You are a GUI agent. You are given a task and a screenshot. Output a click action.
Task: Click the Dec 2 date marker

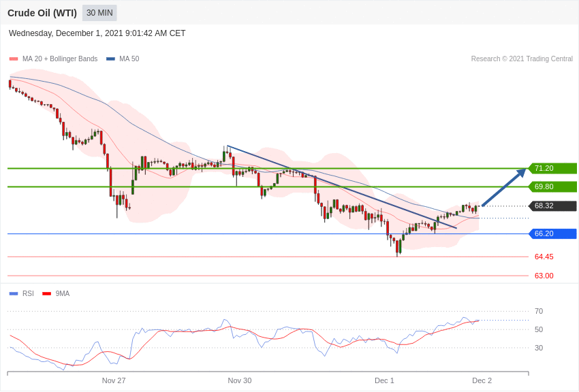click(x=482, y=380)
